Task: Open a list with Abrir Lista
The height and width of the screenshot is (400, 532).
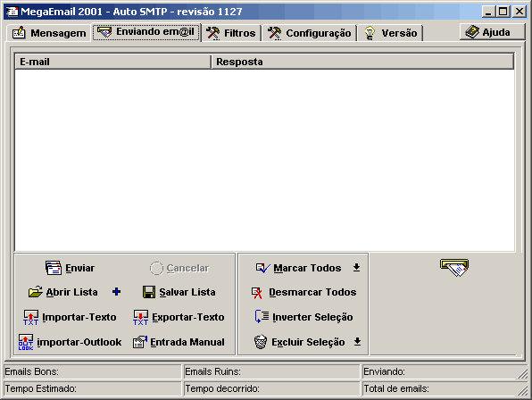Action: [63, 292]
